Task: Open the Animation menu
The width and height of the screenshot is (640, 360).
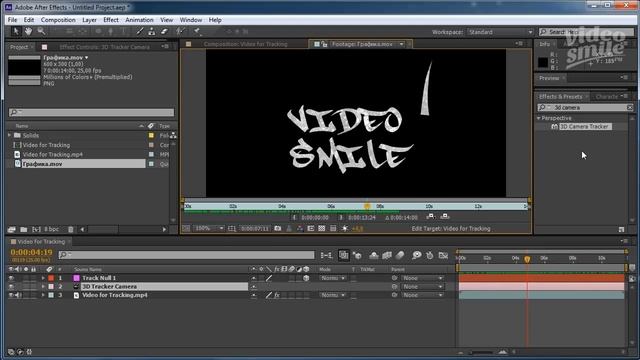Action: 139,20
